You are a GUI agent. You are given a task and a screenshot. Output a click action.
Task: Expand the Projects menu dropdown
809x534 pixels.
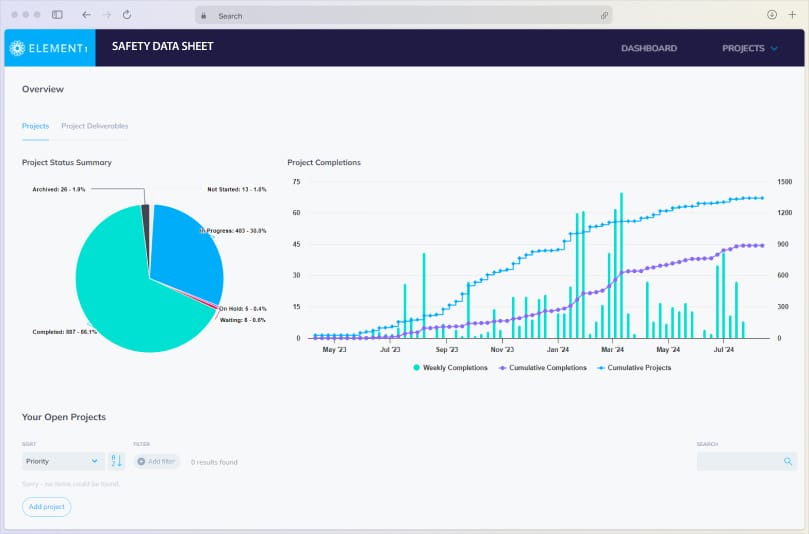coord(749,48)
